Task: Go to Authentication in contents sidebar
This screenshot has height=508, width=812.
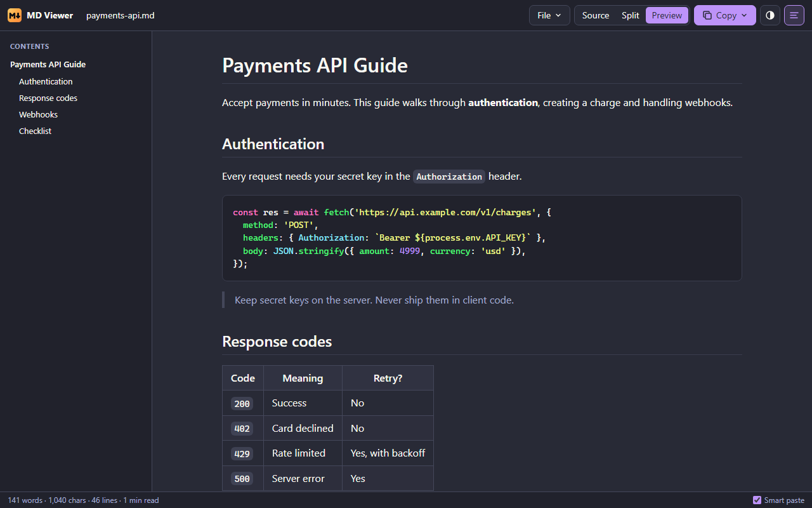Action: click(x=46, y=81)
